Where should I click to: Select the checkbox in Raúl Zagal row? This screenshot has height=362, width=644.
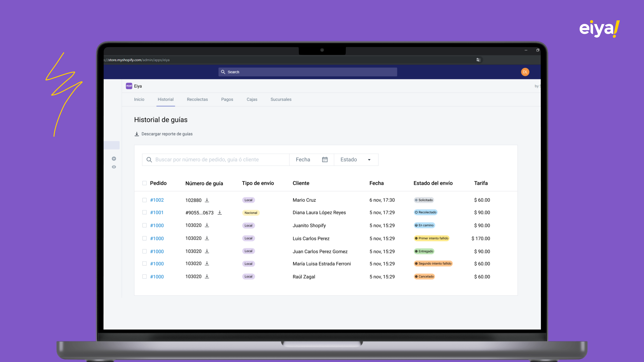pyautogui.click(x=144, y=277)
